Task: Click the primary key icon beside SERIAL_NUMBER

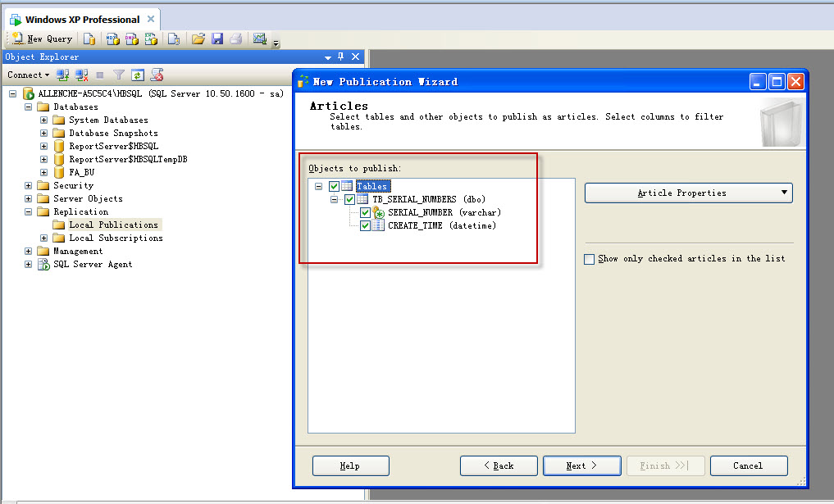Action: click(378, 212)
